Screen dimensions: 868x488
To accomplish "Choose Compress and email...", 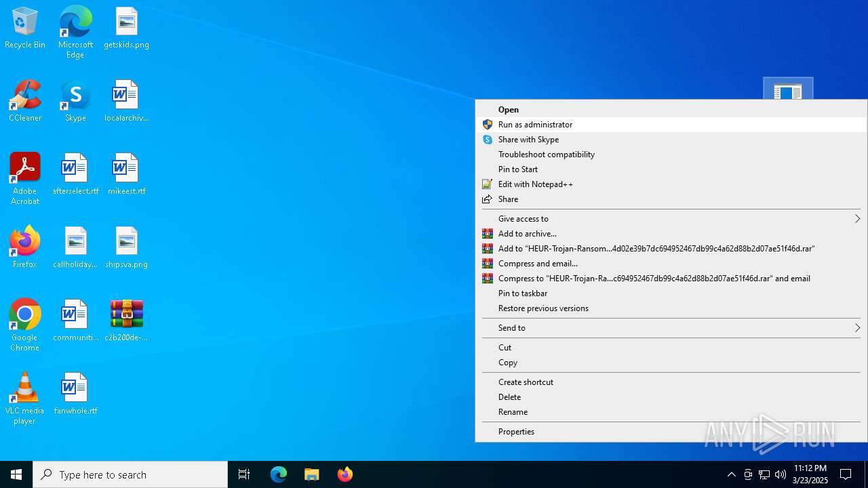I will click(671, 264).
